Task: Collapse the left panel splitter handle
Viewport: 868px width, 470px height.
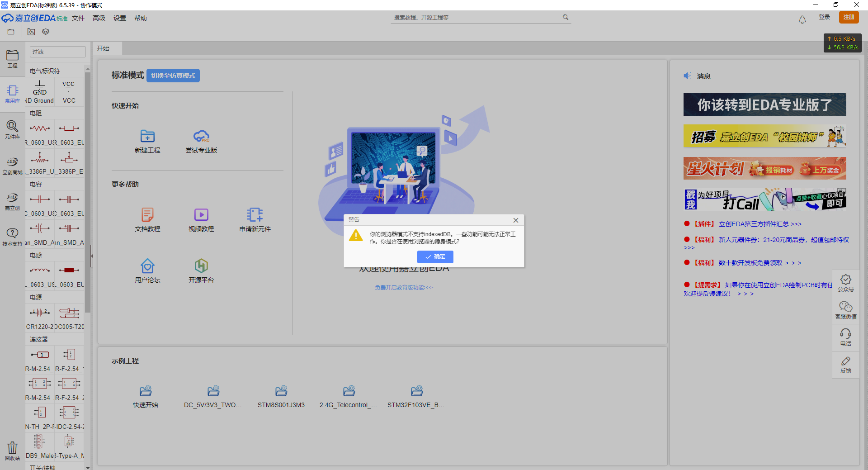Action: pyautogui.click(x=92, y=256)
